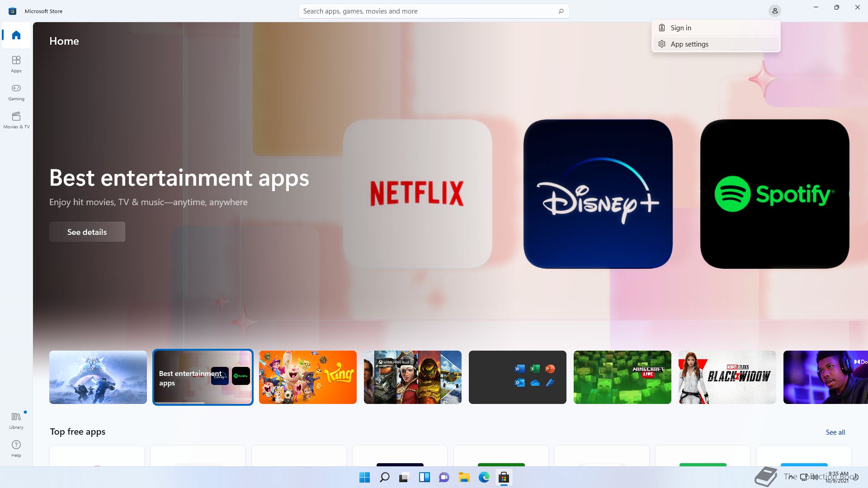Open the Gaming section in sidebar
This screenshot has height=488, width=868.
(x=16, y=92)
